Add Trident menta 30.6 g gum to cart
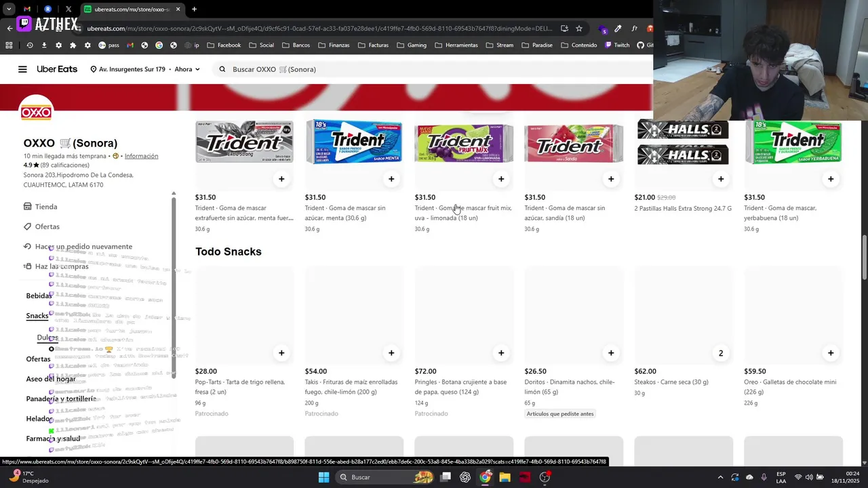868x488 pixels. pyautogui.click(x=391, y=179)
